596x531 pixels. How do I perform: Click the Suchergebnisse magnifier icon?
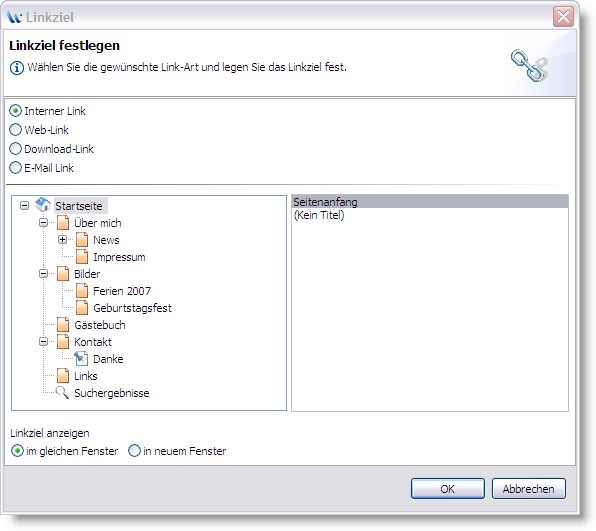coord(62,393)
